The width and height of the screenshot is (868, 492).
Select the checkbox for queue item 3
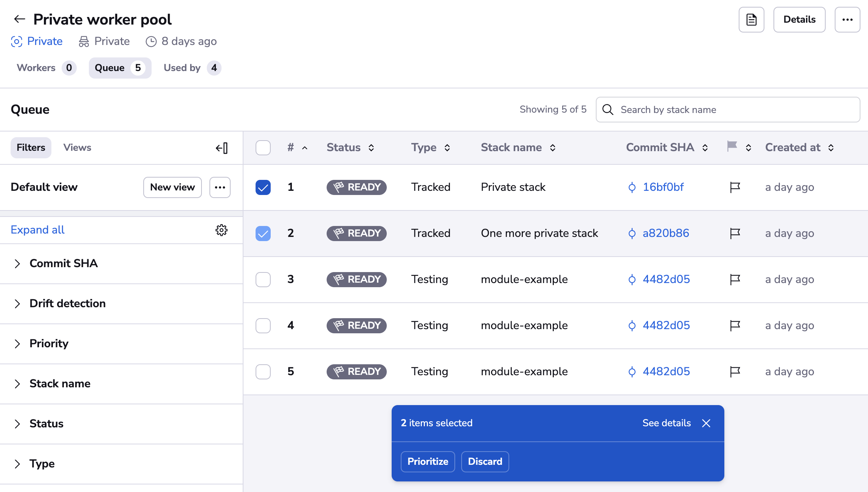click(263, 279)
